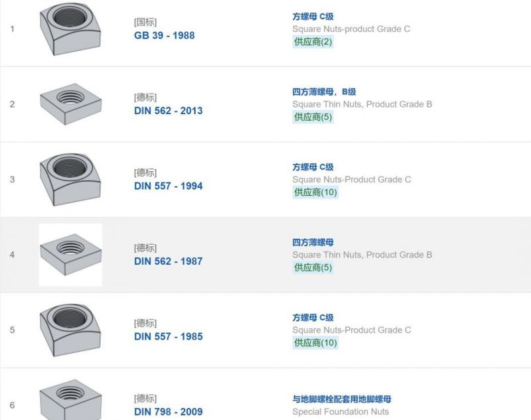The height and width of the screenshot is (420, 531).
Task: Show 供应商(5) suppliers for DIN 562 - 2013
Action: (313, 117)
